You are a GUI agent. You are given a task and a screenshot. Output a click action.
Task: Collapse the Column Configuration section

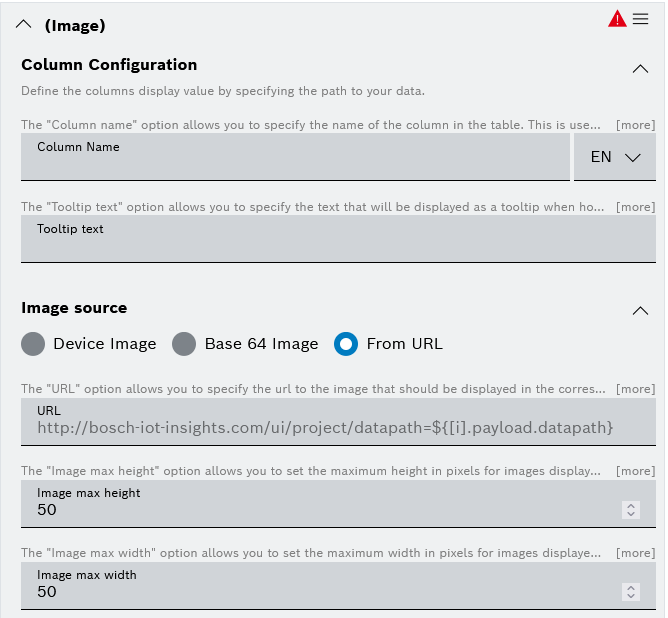tap(640, 69)
